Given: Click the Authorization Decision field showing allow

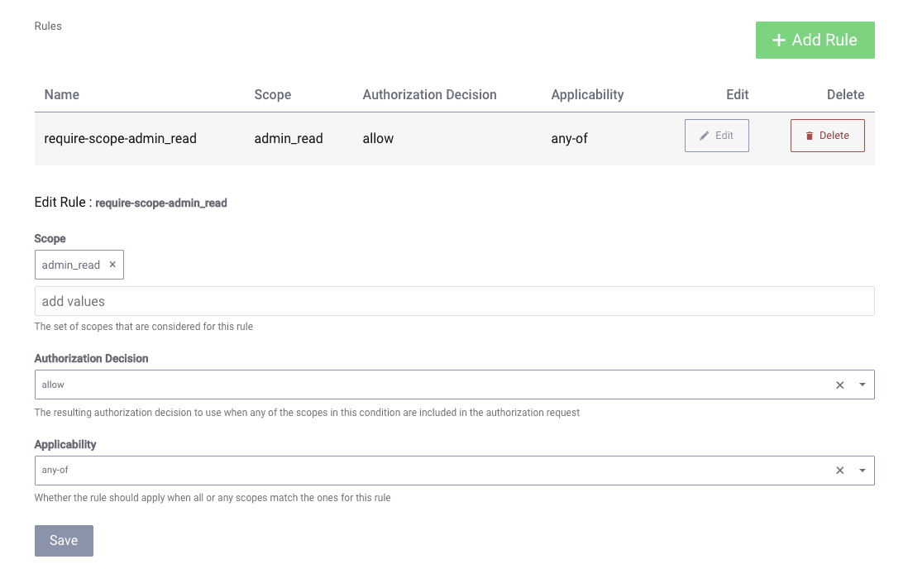Looking at the screenshot, I should pyautogui.click(x=413, y=385).
